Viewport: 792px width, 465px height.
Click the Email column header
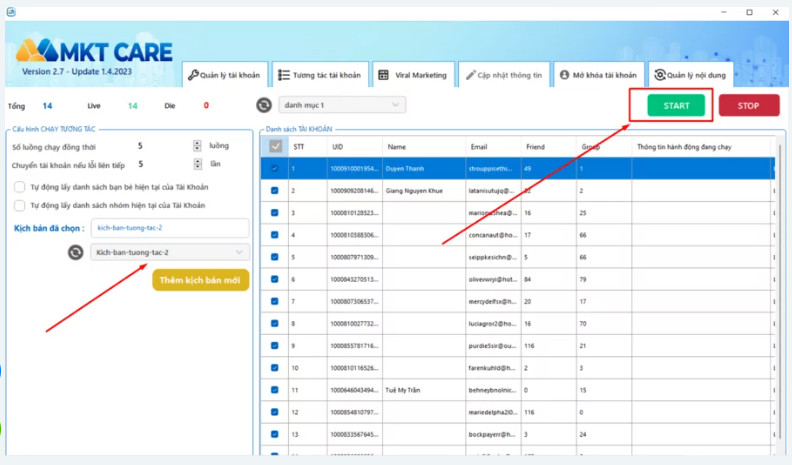coord(493,147)
